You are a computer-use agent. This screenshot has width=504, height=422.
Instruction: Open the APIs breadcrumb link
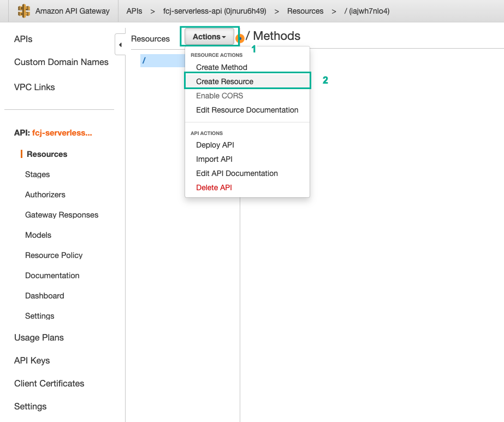pos(134,11)
